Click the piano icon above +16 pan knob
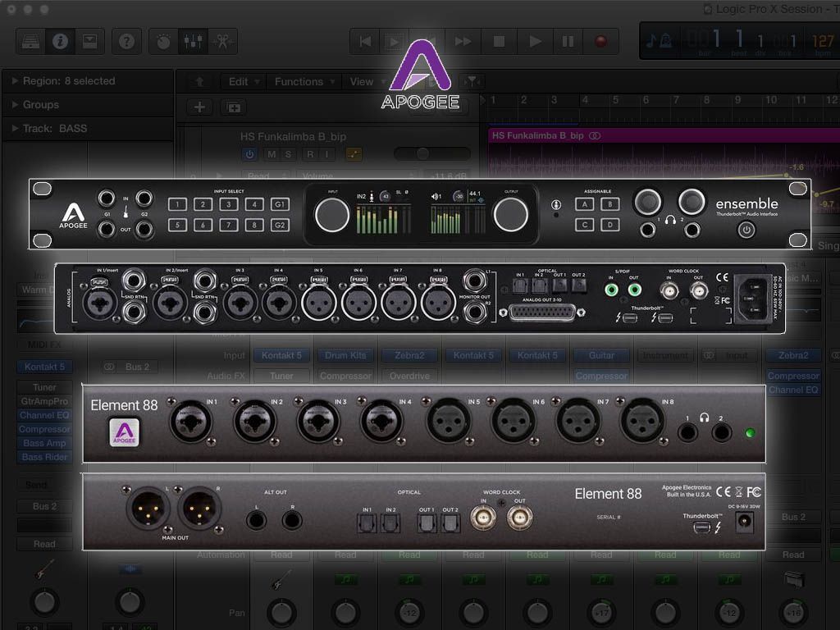 tap(793, 580)
